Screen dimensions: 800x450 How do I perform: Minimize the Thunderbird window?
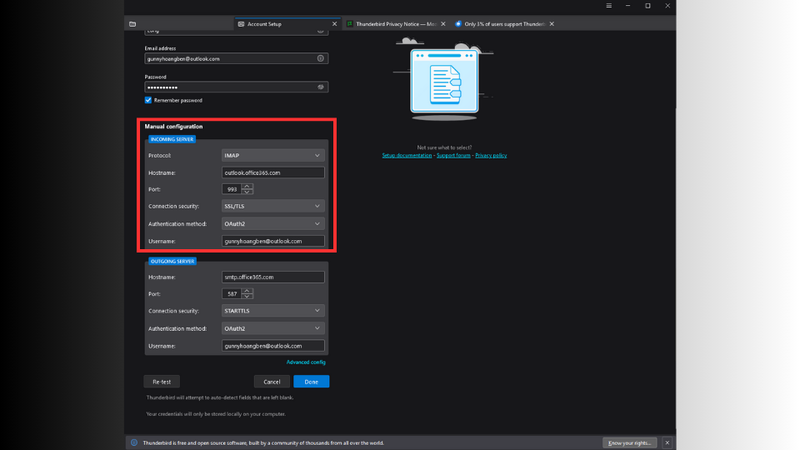[628, 6]
